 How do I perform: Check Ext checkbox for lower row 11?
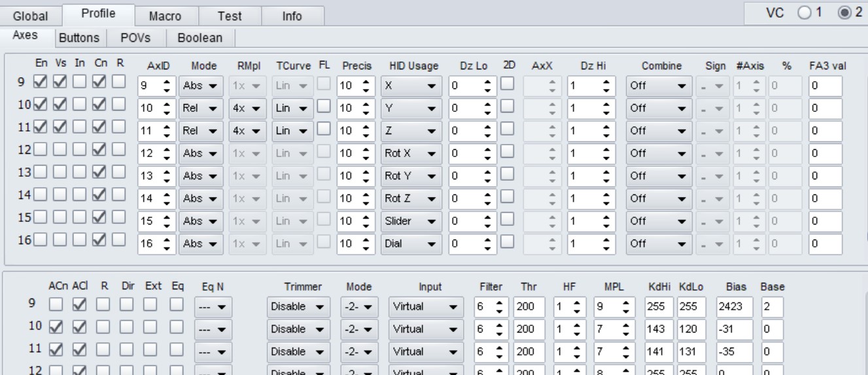(x=152, y=349)
